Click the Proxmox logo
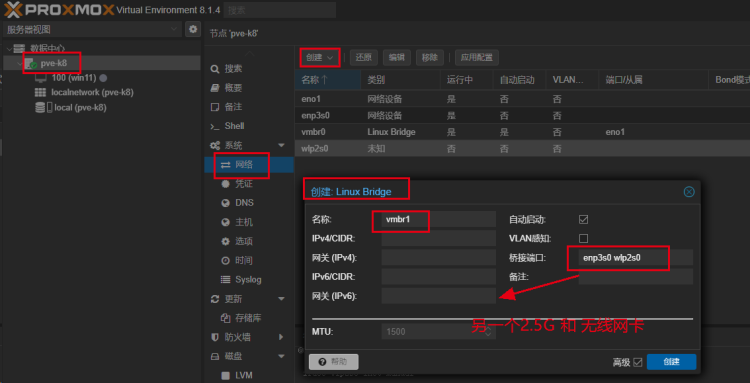750x383 pixels. [59, 9]
